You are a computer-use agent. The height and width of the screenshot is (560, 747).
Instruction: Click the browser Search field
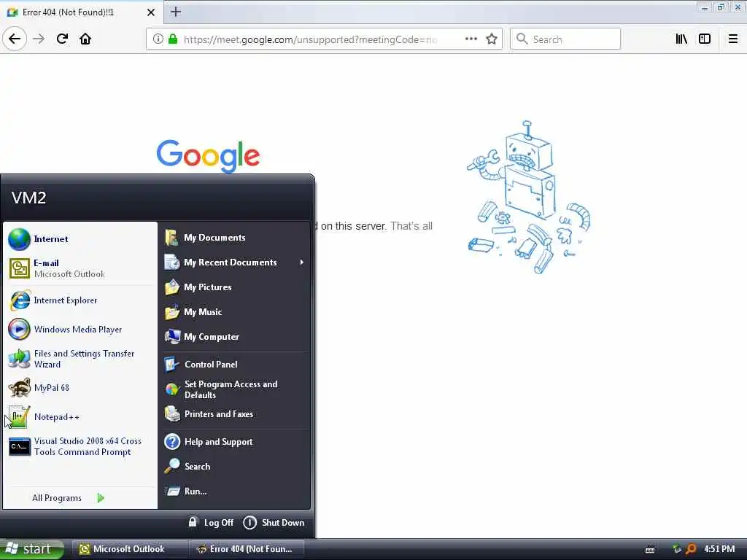[565, 39]
